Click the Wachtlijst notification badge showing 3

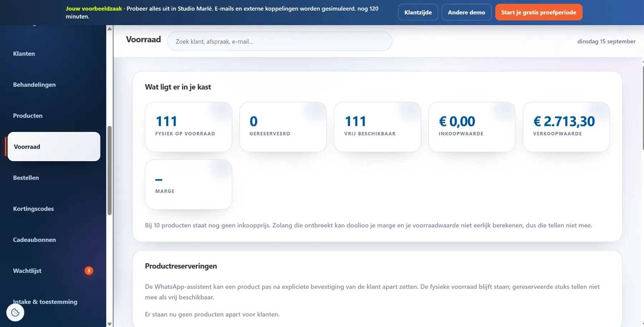[89, 271]
